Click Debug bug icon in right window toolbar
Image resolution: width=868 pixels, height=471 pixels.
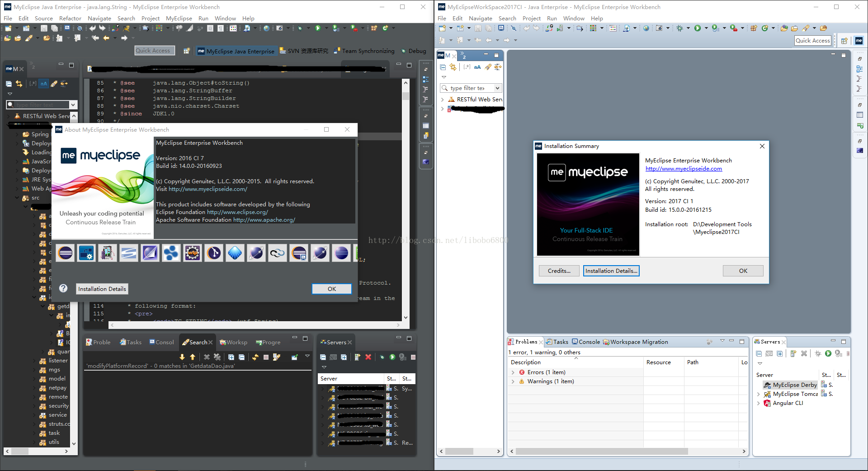tap(679, 28)
